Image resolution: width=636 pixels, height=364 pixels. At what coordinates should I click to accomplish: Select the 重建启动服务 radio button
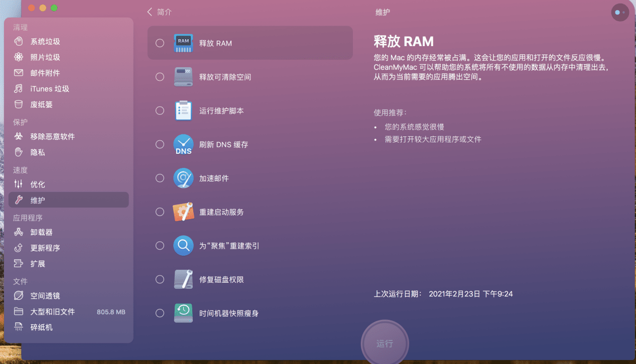[160, 212]
